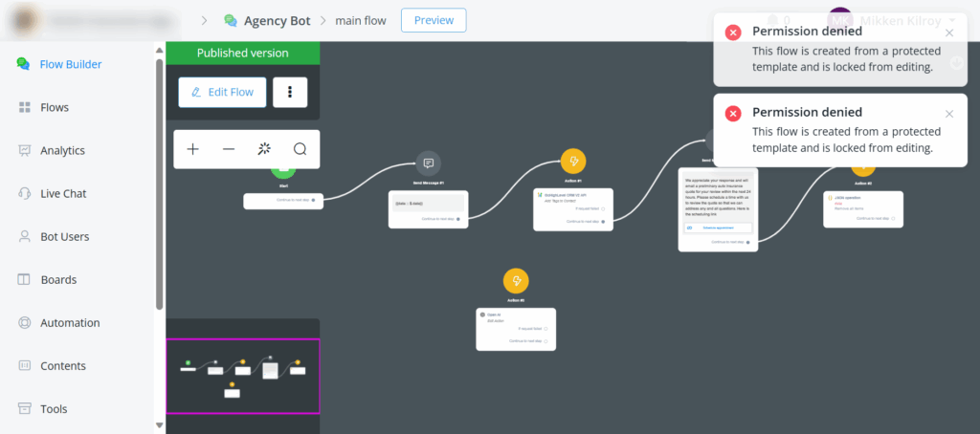Select the Send Message #1 node icon
The width and height of the screenshot is (980, 434).
(x=429, y=163)
